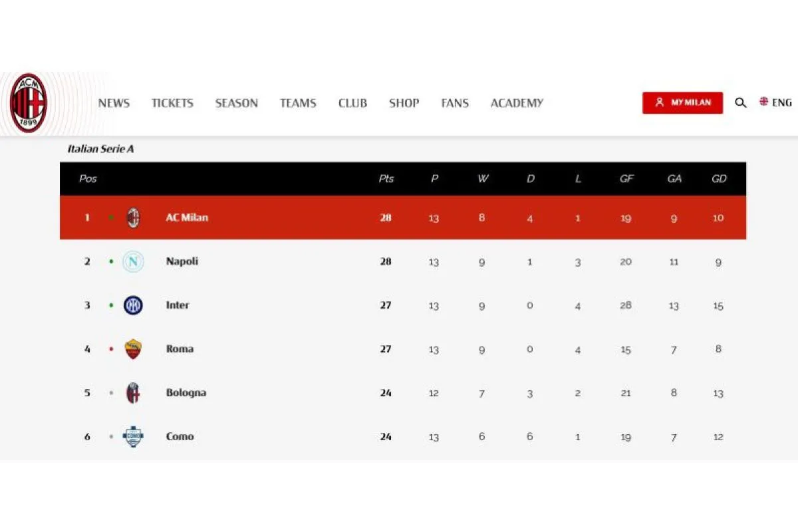
Task: Click the AC Milan logo in header
Action: point(29,103)
